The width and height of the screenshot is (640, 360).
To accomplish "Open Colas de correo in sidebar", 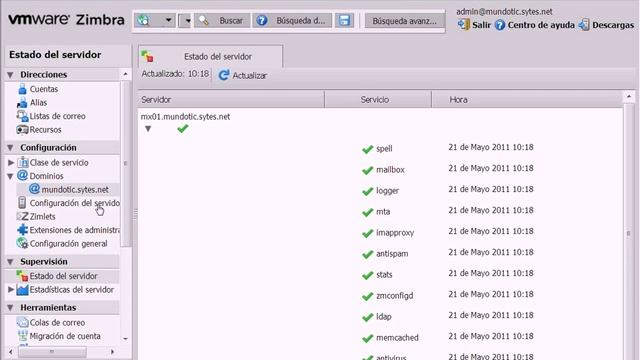I will pyautogui.click(x=58, y=322).
